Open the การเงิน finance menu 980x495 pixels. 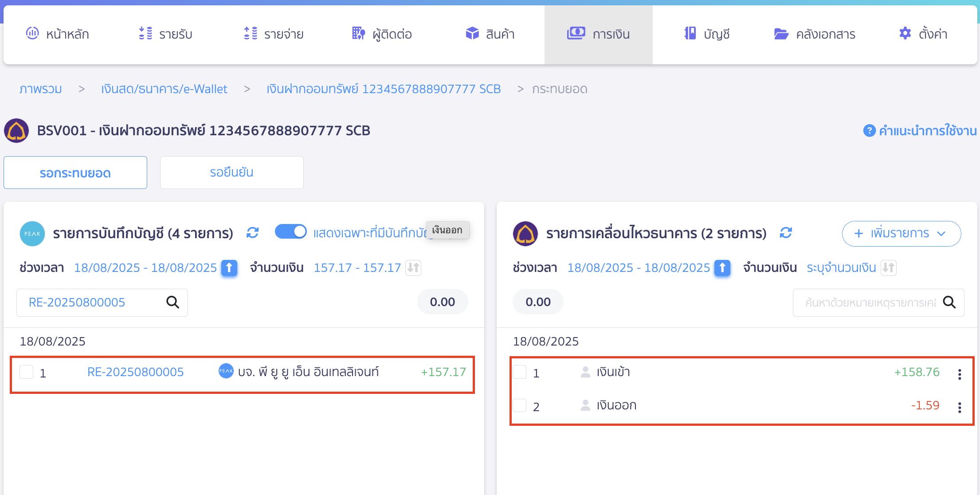(598, 34)
